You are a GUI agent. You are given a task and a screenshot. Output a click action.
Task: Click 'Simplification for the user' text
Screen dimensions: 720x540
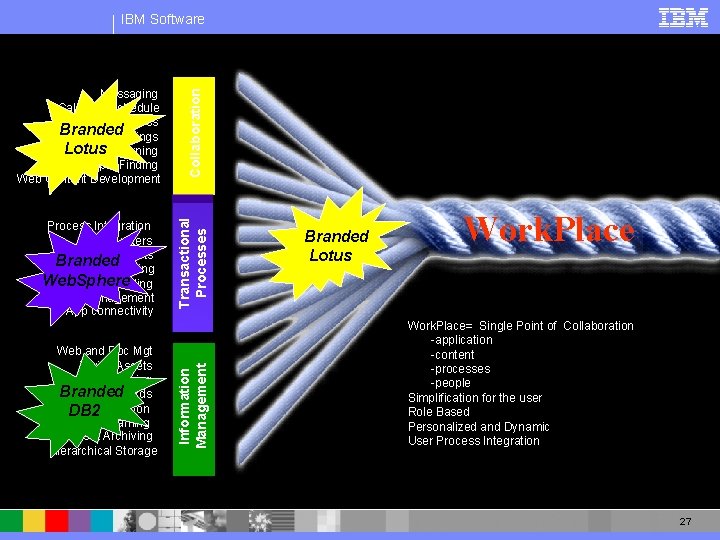click(475, 398)
